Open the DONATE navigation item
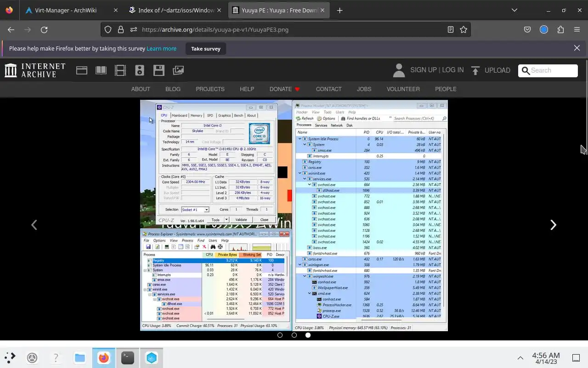588x368 pixels. 285,89
